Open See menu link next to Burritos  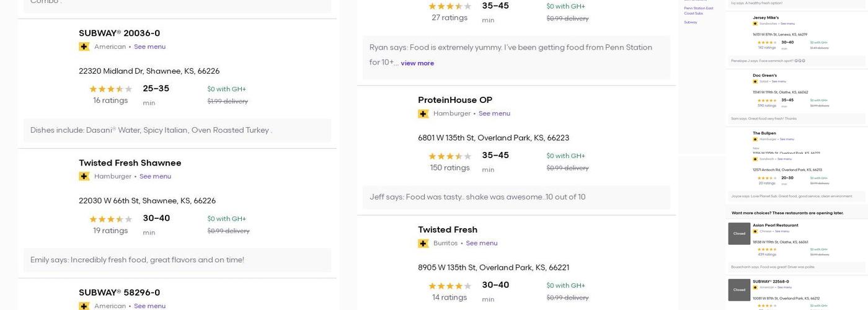(x=481, y=244)
